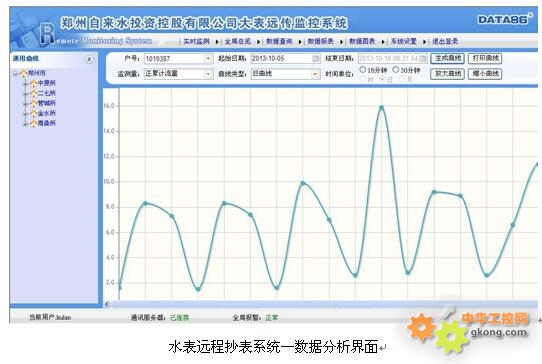Collapse the sidebar panel with the chevron icon
Screen dimensions: 542x364
89,59
